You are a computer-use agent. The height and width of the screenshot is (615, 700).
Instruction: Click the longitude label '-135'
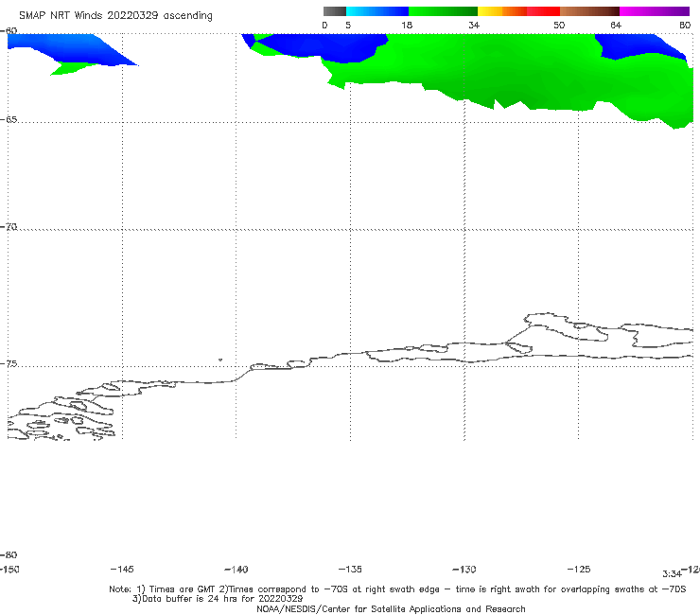[x=350, y=569]
